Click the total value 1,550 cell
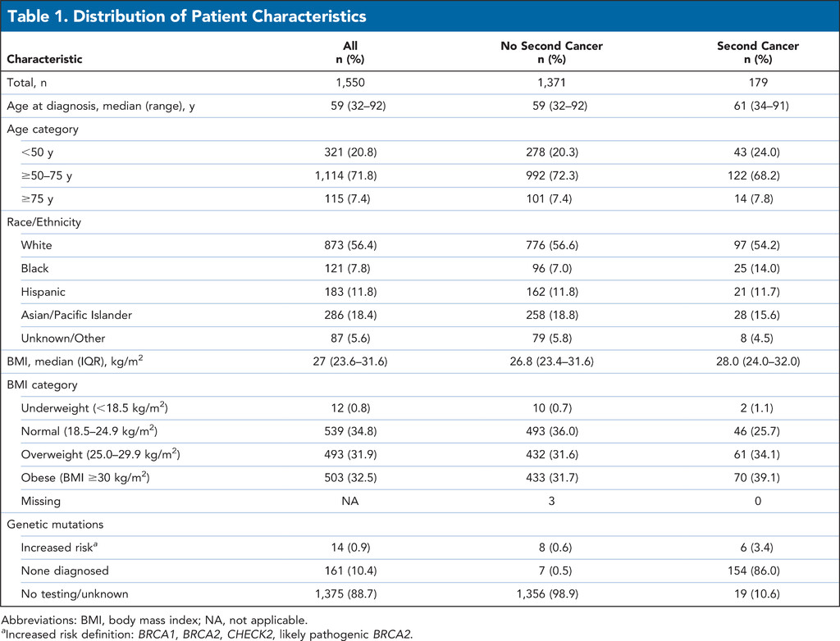 [351, 84]
